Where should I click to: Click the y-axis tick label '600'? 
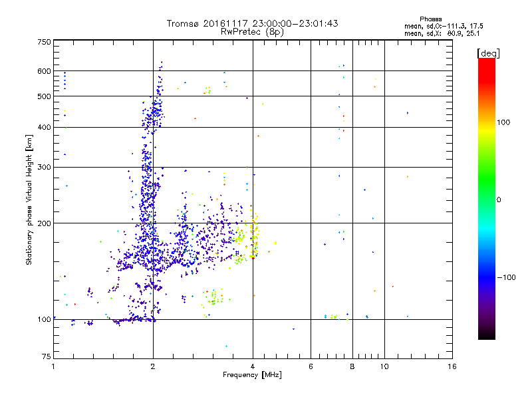point(44,71)
